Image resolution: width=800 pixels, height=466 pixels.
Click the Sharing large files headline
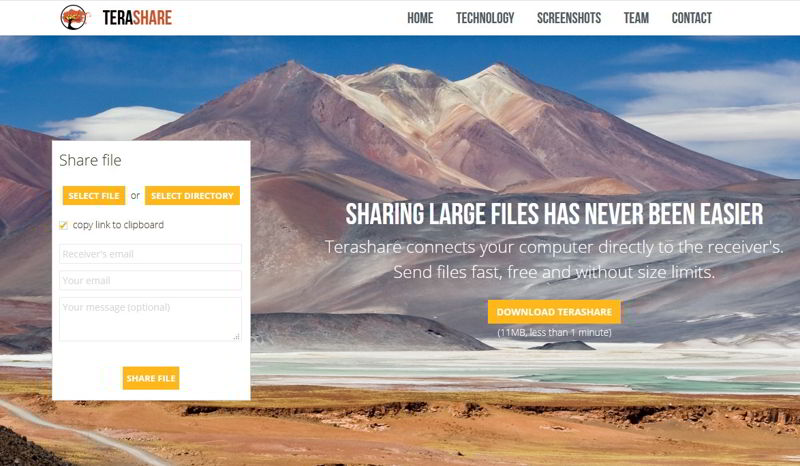pyautogui.click(x=554, y=214)
